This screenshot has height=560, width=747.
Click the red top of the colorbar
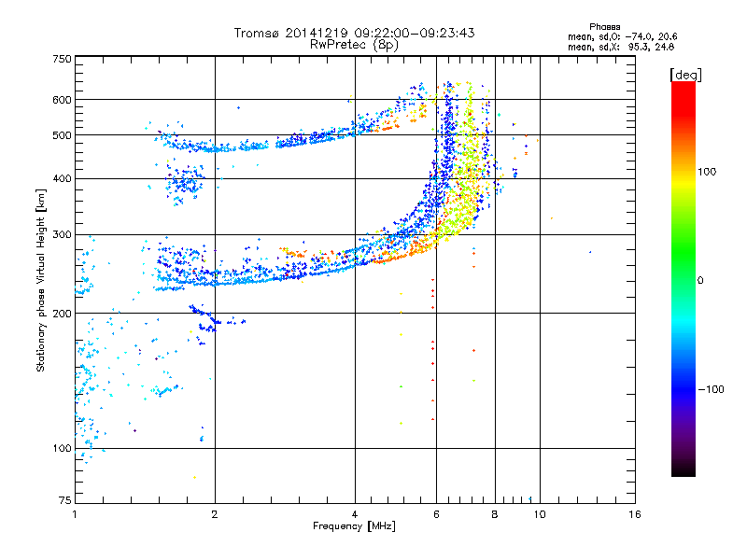pos(684,91)
